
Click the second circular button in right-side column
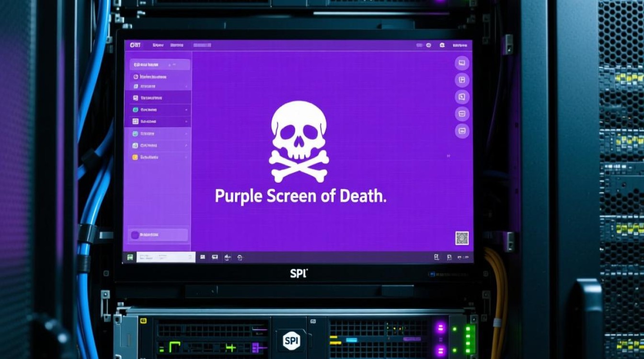462,80
